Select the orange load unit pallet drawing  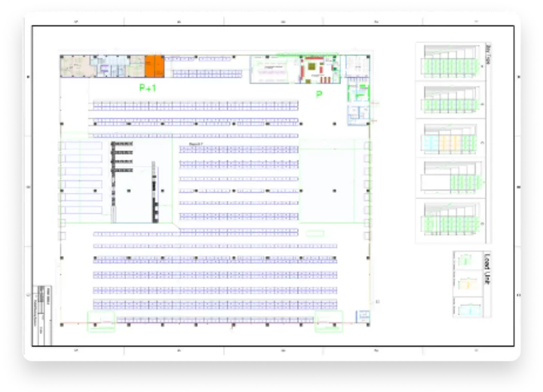point(468,283)
